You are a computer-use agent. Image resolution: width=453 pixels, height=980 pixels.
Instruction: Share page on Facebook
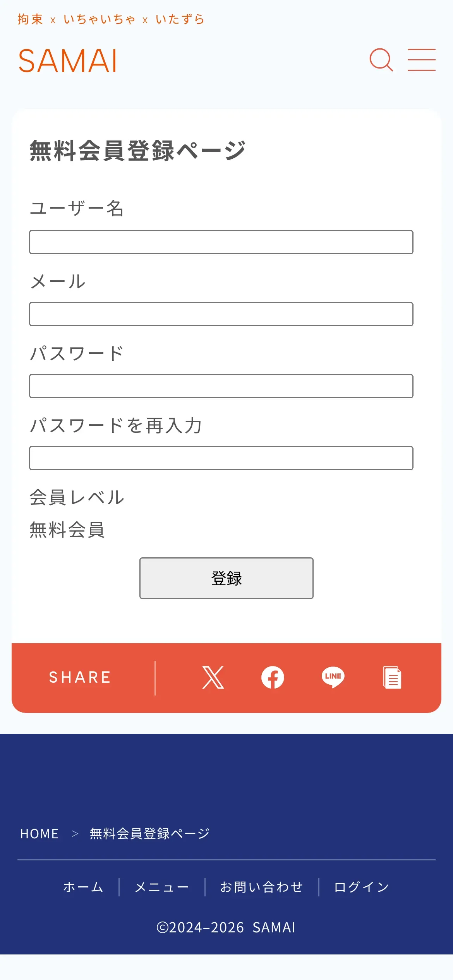click(273, 677)
